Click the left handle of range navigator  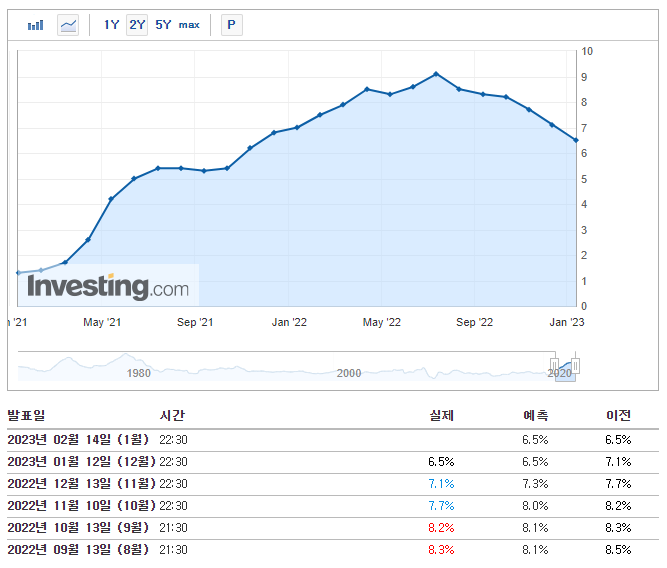coord(554,366)
